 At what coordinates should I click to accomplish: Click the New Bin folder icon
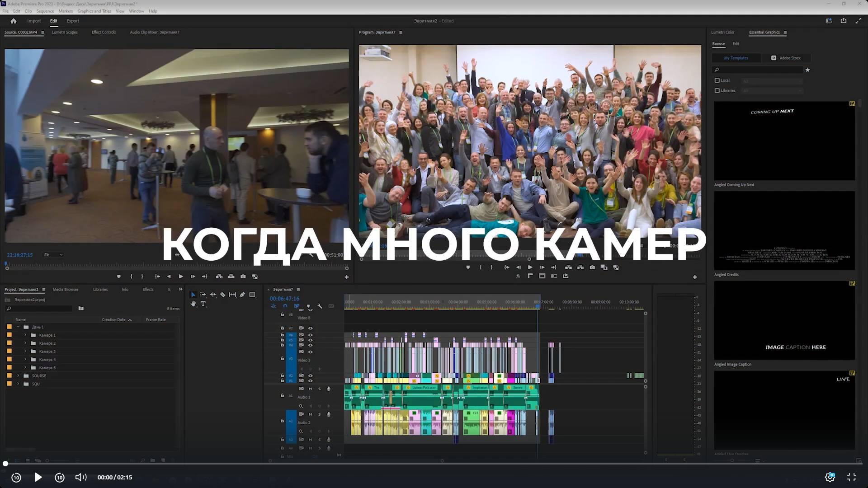[x=81, y=309]
